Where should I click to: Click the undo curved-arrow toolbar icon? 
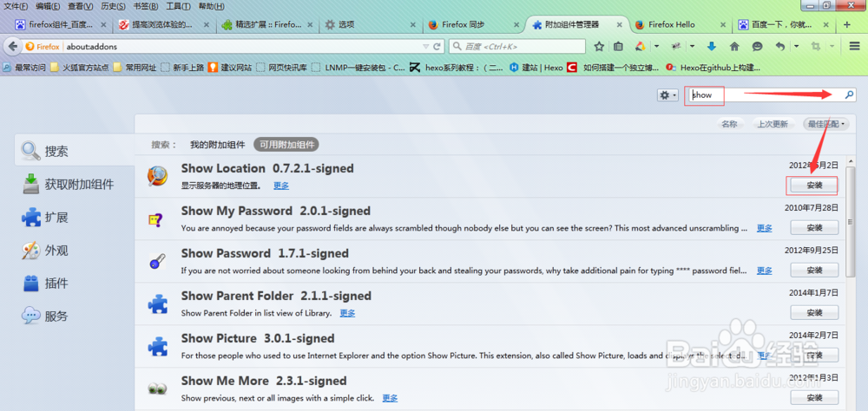click(780, 47)
